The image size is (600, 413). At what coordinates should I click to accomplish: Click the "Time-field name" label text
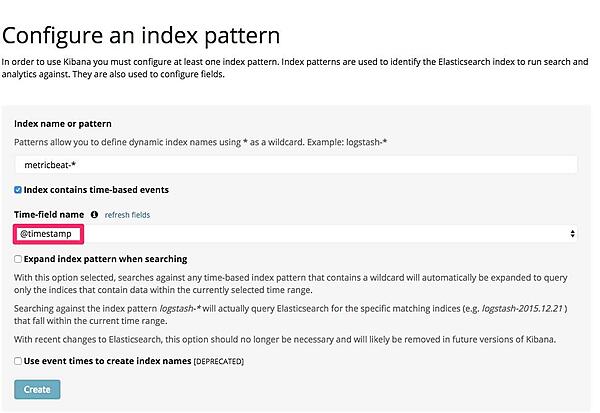(48, 214)
